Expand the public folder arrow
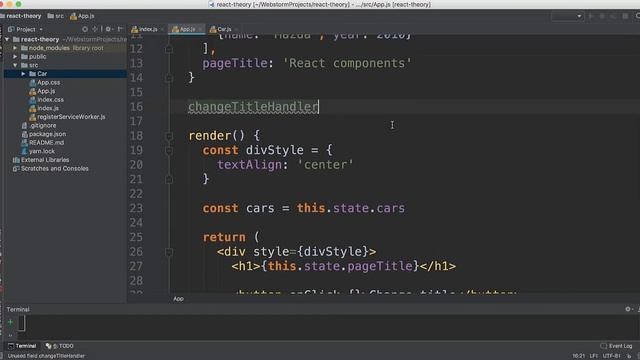This screenshot has width=640, height=360. 15,57
